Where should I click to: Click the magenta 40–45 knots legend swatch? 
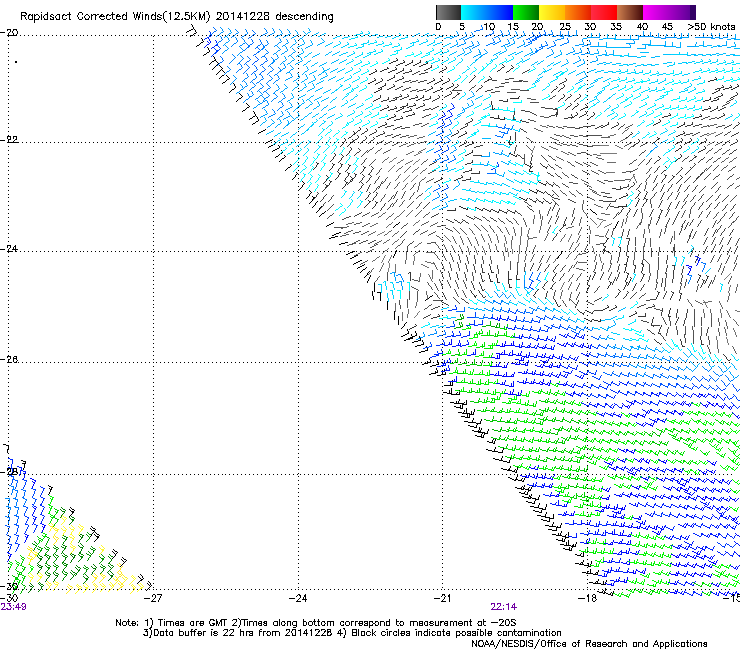point(656,12)
